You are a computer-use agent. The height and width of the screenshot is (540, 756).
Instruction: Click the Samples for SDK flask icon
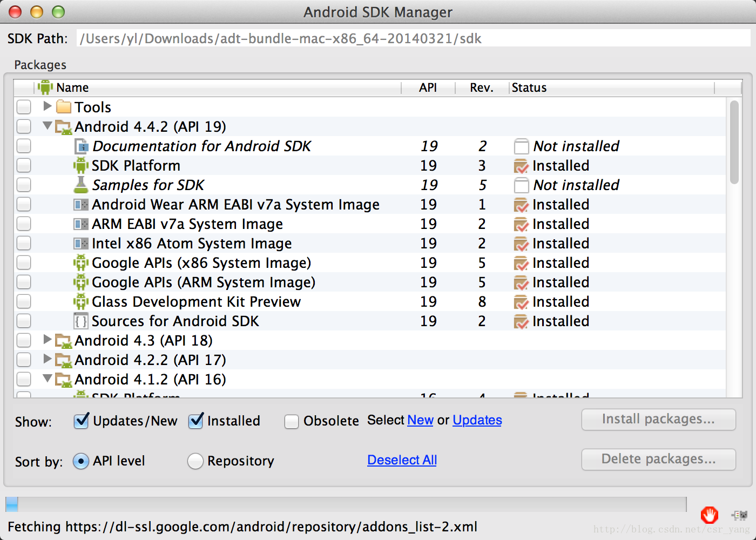coord(81,185)
